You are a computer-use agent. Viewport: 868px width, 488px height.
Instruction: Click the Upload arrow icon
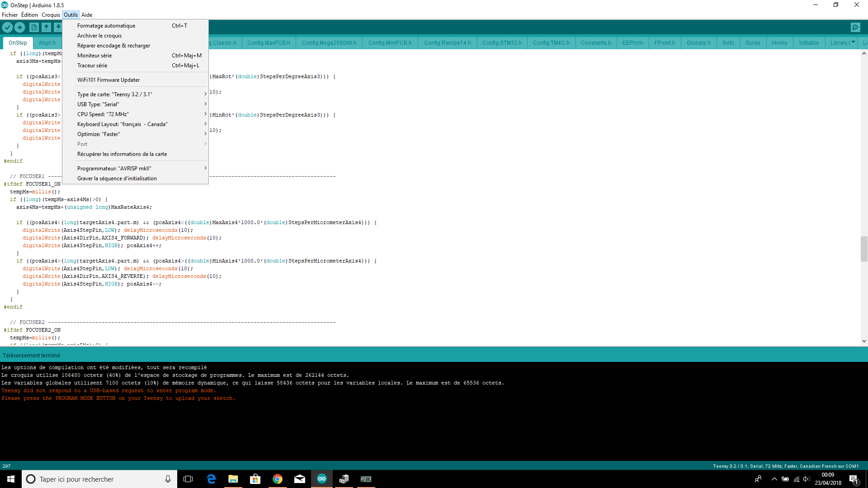pyautogui.click(x=19, y=28)
